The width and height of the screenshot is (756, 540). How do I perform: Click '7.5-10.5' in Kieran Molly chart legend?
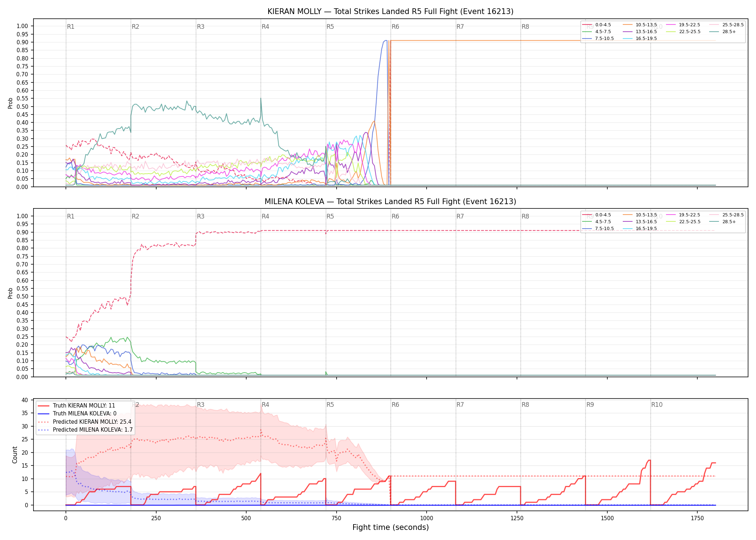604,39
